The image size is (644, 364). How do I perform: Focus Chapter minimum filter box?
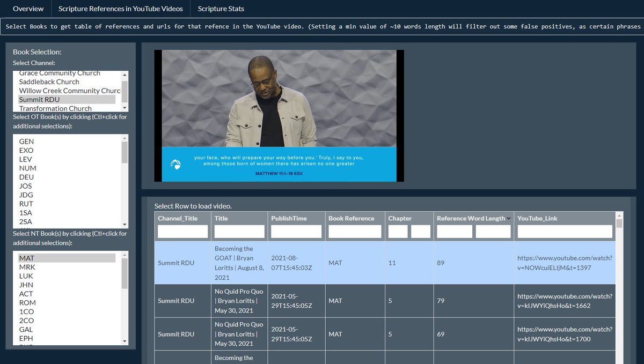[x=398, y=232]
